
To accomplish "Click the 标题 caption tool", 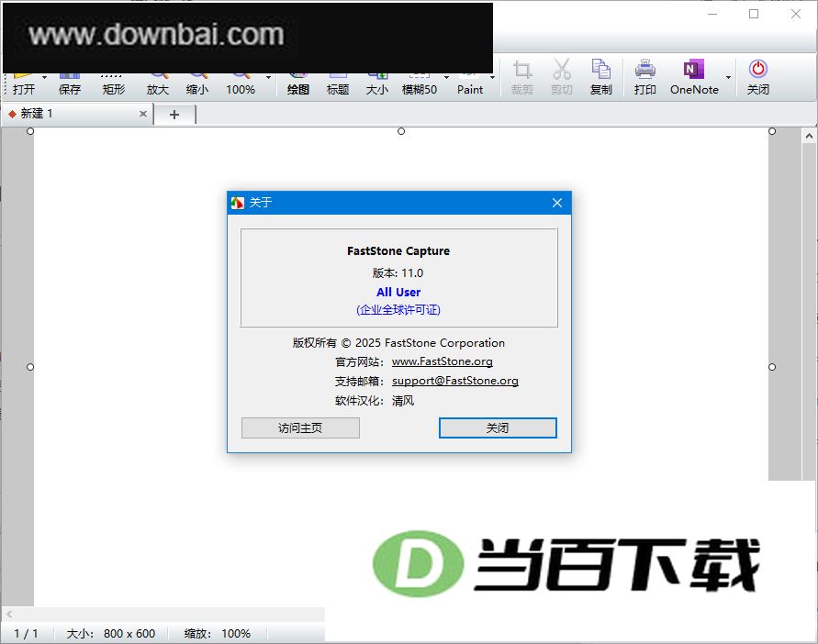I will click(338, 83).
